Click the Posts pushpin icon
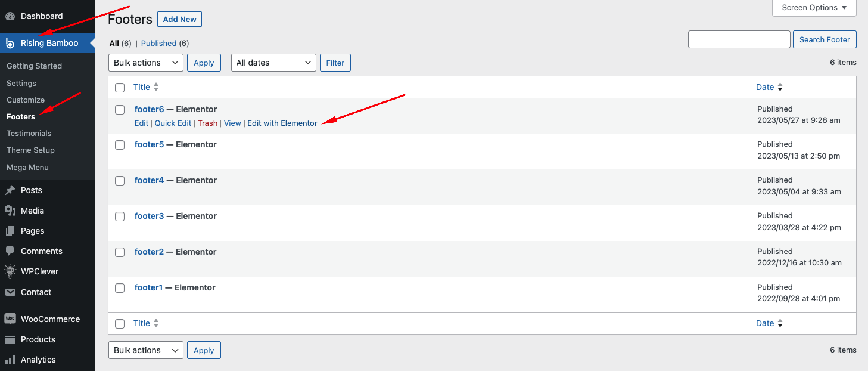 10,190
